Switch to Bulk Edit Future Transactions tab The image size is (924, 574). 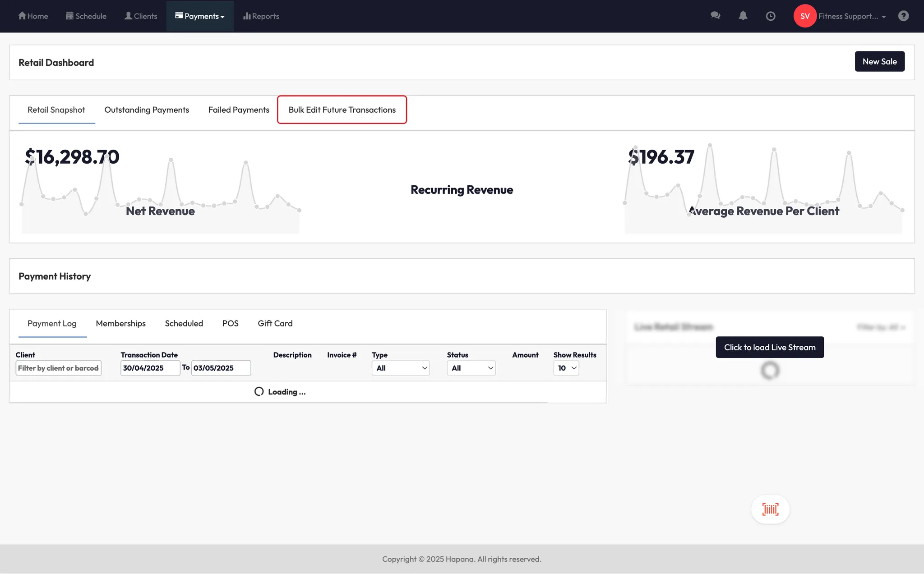342,110
